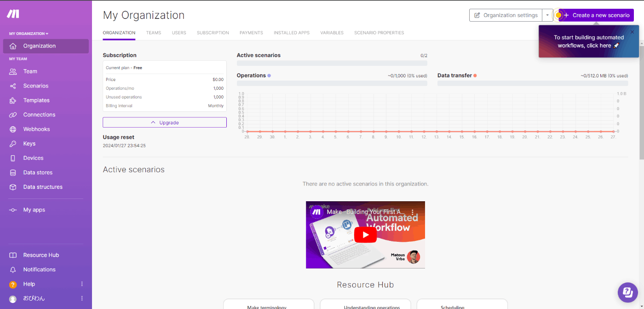Click the video title text
The width and height of the screenshot is (644, 309).
(x=367, y=212)
